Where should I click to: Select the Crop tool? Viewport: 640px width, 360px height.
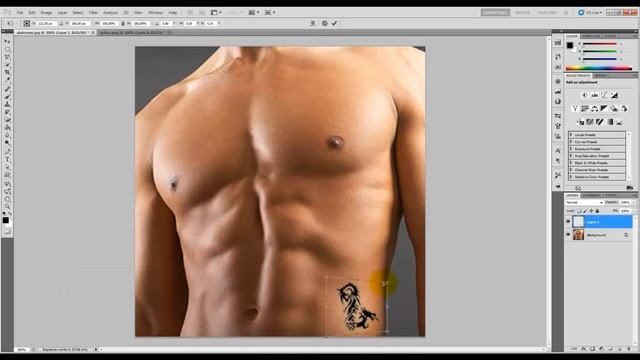(7, 73)
